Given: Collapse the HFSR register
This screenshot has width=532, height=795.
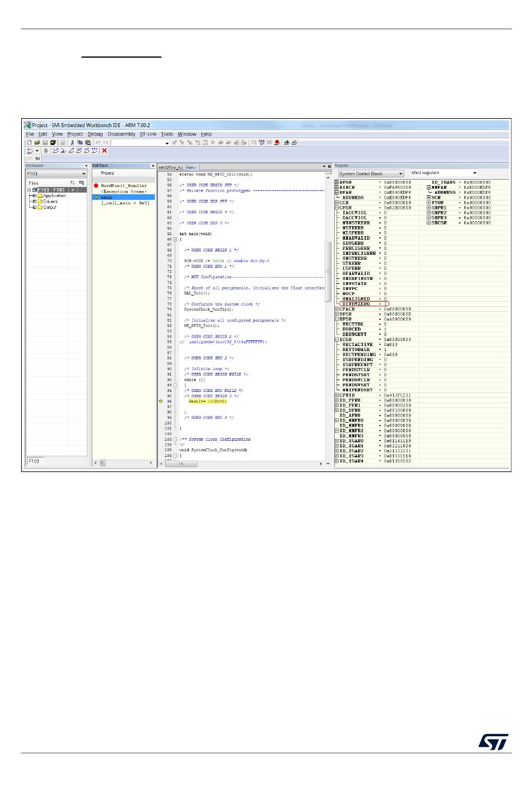Looking at the screenshot, I should tap(337, 319).
